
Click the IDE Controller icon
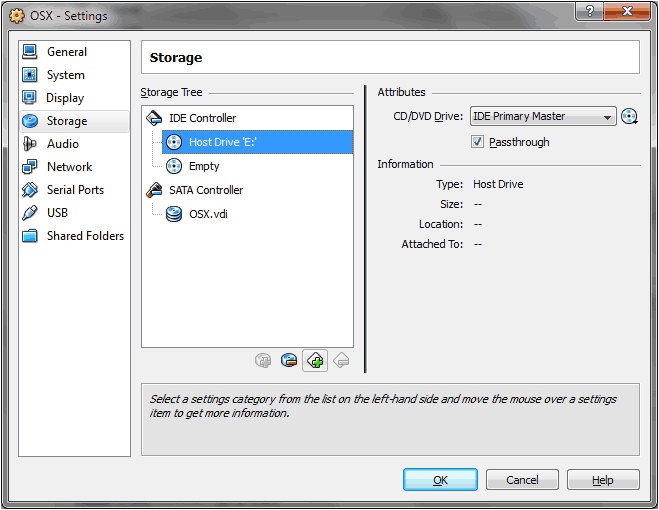[x=154, y=118]
